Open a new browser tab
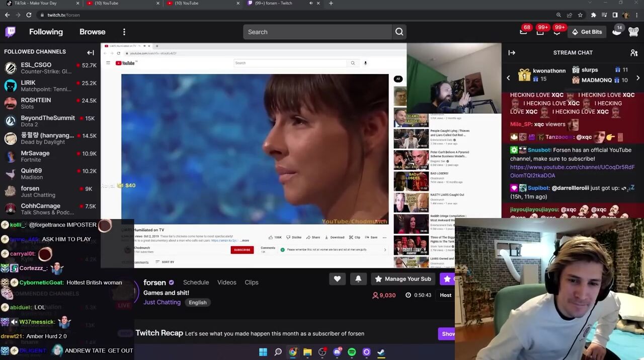 [x=331, y=3]
